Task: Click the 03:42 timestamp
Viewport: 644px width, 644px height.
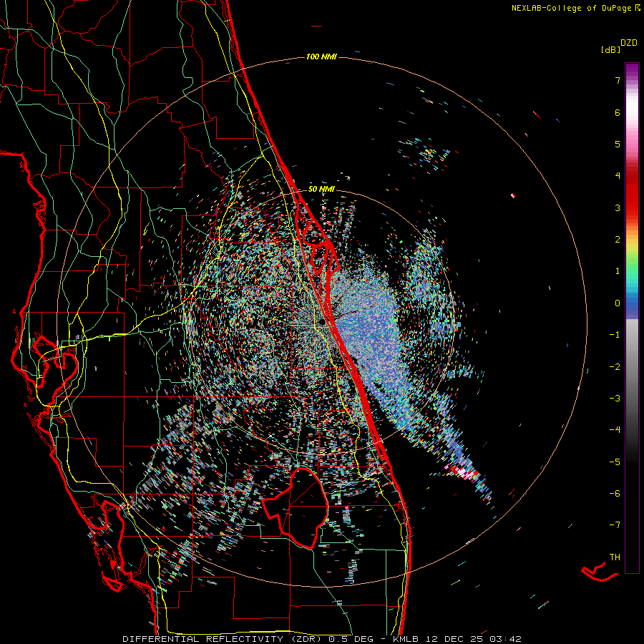Action: [505, 639]
